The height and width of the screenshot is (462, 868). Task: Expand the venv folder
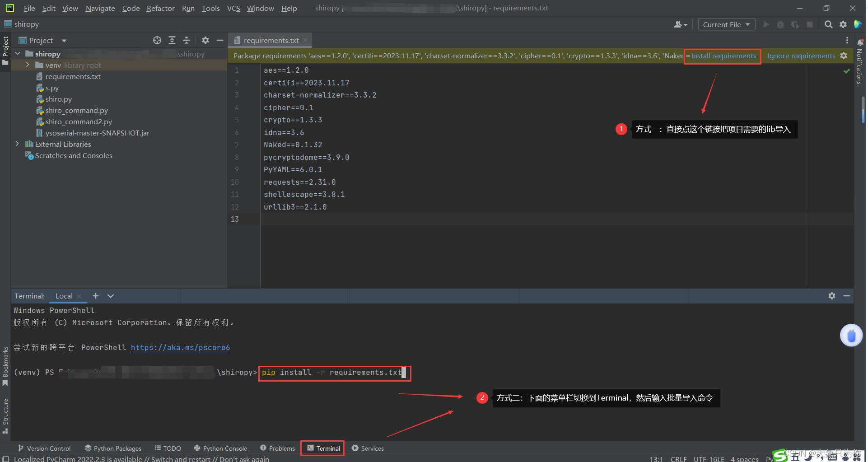(x=28, y=65)
